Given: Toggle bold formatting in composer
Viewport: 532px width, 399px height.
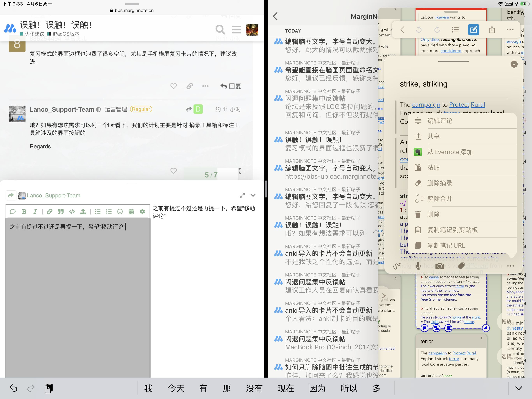Looking at the screenshot, I should 24,212.
